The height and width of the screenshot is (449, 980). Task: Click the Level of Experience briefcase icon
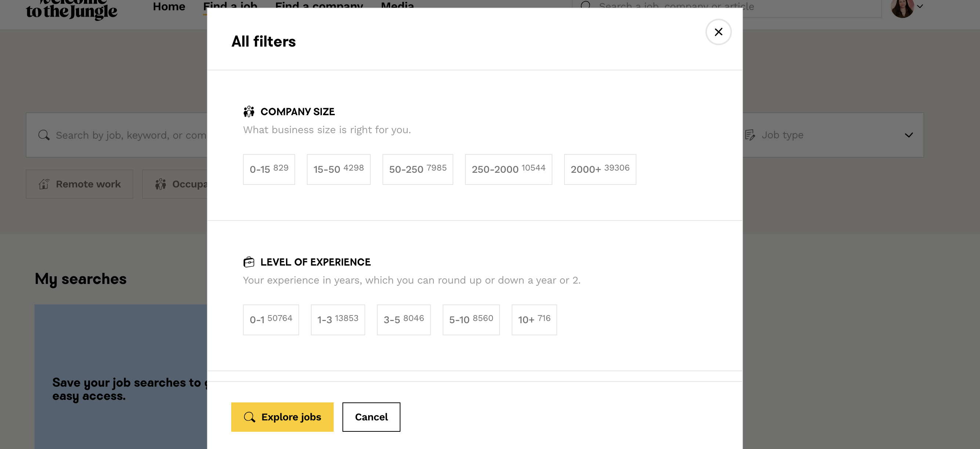click(248, 262)
